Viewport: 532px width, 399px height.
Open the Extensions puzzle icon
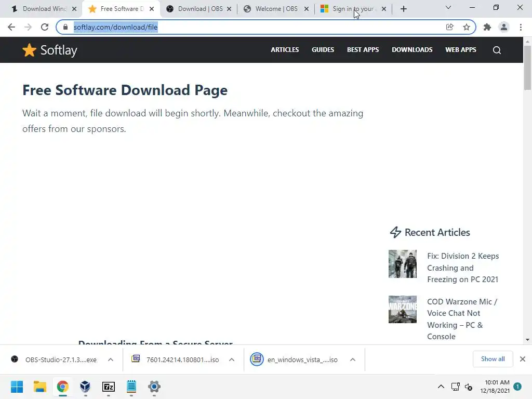point(487,27)
